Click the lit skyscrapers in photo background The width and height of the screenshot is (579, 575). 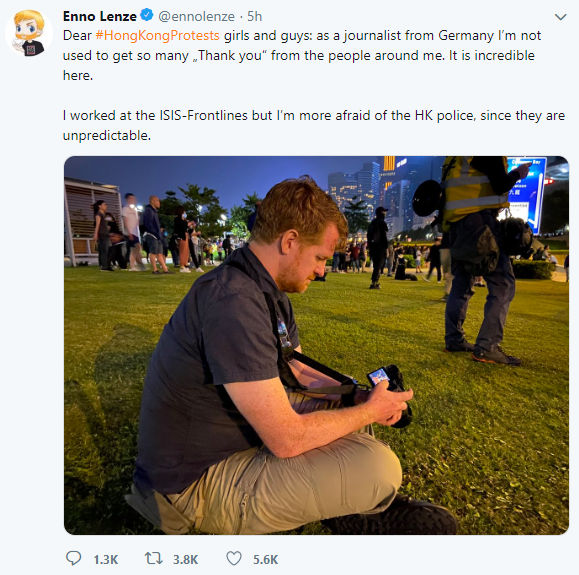click(x=384, y=196)
